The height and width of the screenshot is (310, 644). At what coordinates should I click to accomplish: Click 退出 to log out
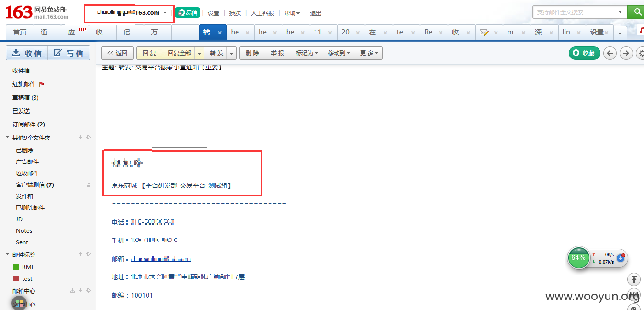316,13
